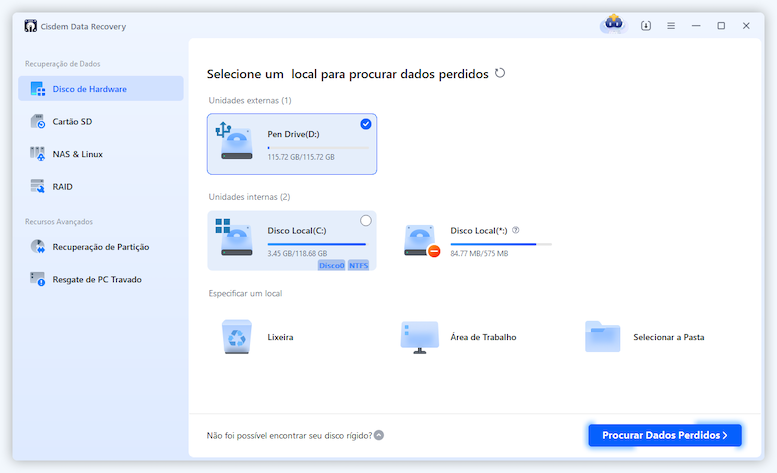Uncheck the Pen Drive(D:) selection checkmark
Viewport: 777px width, 473px height.
pos(365,124)
